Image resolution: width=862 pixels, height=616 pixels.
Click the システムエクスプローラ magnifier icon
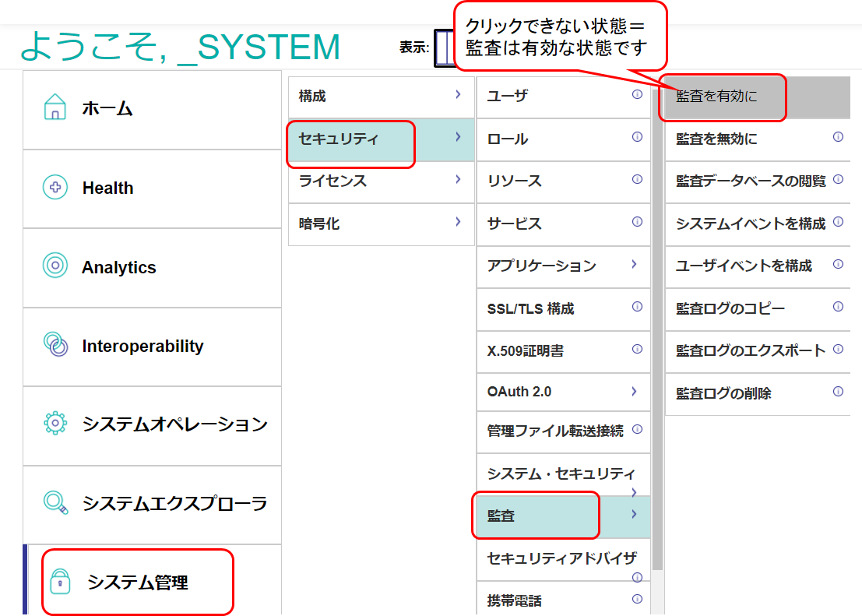coord(56,503)
